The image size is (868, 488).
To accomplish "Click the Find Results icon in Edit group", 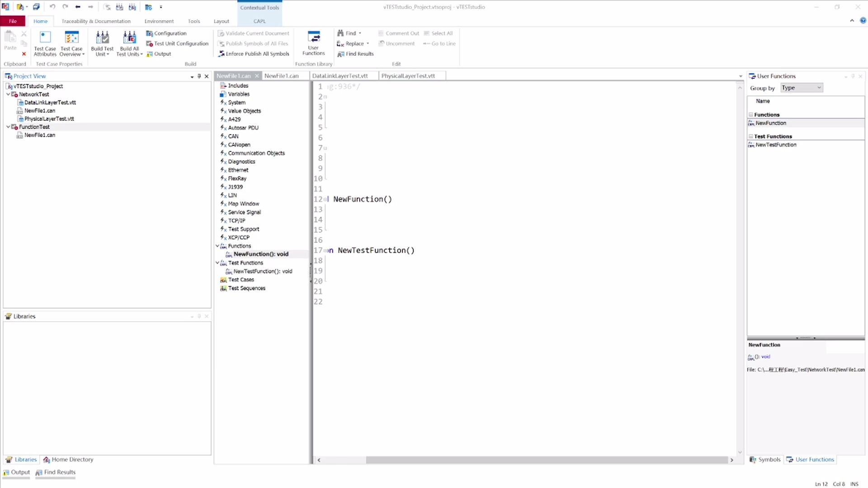I will tap(356, 54).
